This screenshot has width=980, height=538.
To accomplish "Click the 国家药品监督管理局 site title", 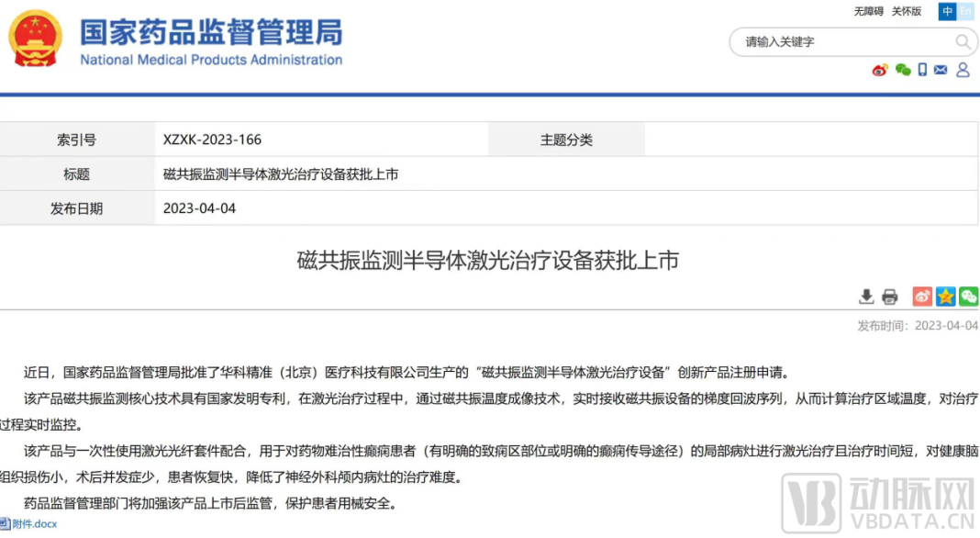I will pyautogui.click(x=211, y=32).
